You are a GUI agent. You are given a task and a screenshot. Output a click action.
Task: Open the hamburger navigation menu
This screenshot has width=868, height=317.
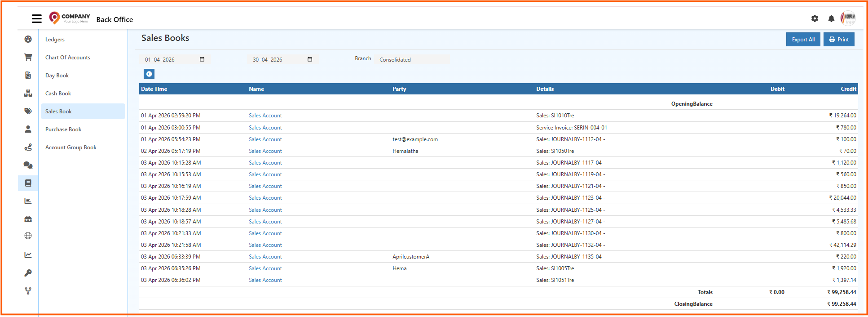click(37, 18)
